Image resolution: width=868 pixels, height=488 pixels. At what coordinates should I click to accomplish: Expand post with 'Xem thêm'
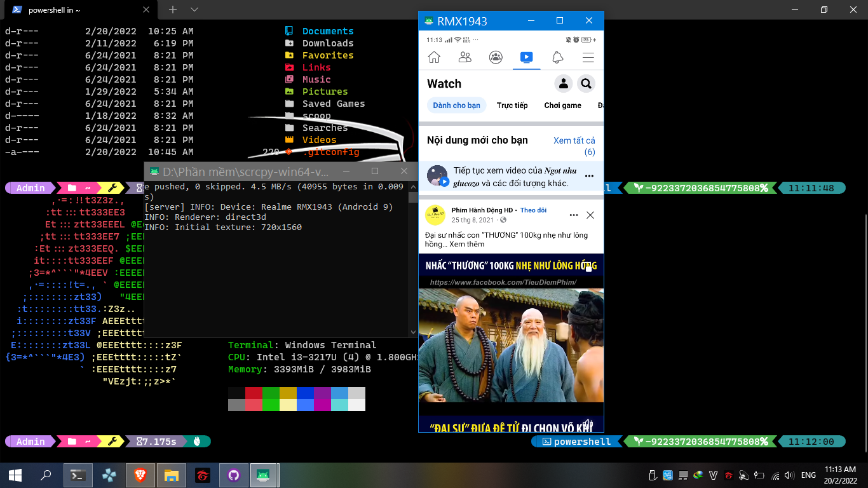(x=467, y=244)
